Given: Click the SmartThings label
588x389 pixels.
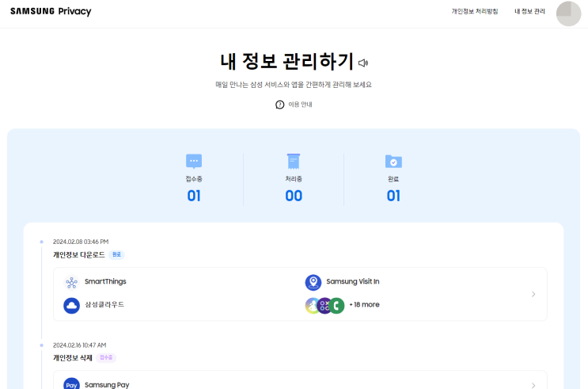Looking at the screenshot, I should click(105, 281).
